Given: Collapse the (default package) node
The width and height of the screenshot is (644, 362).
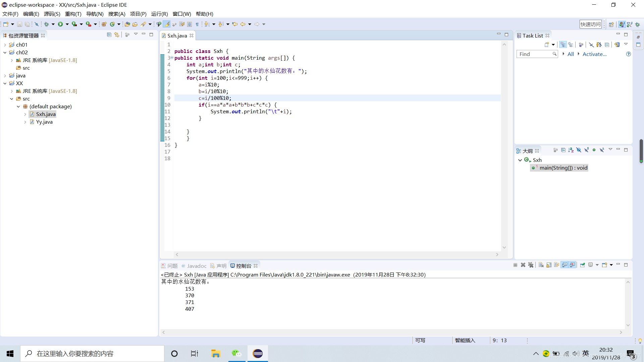Looking at the screenshot, I should click(18, 107).
